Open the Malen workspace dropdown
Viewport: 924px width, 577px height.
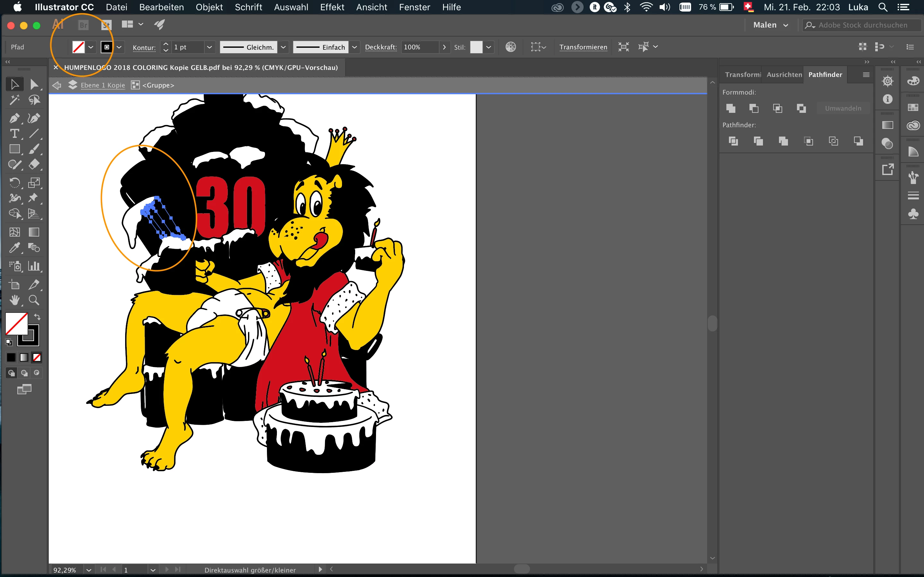[x=771, y=25]
